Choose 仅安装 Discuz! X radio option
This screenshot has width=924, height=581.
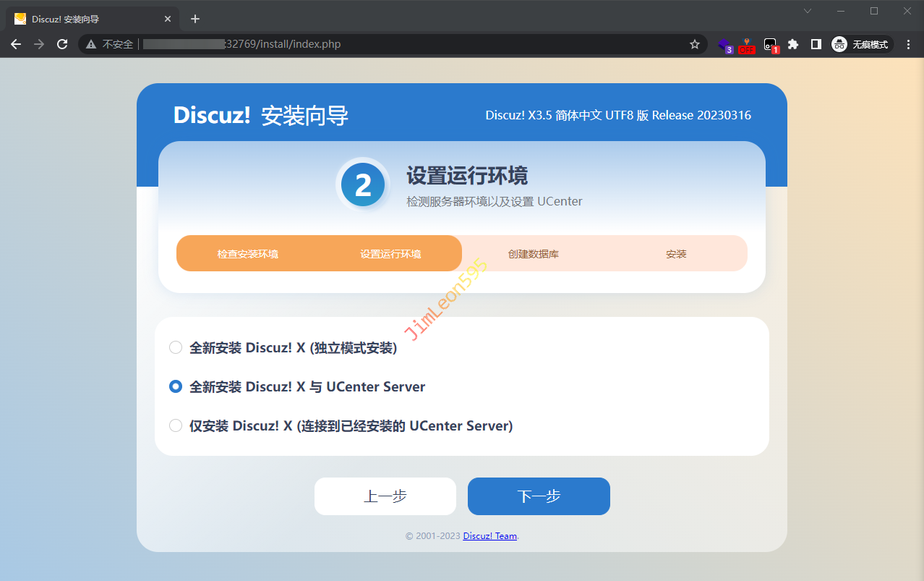click(176, 426)
